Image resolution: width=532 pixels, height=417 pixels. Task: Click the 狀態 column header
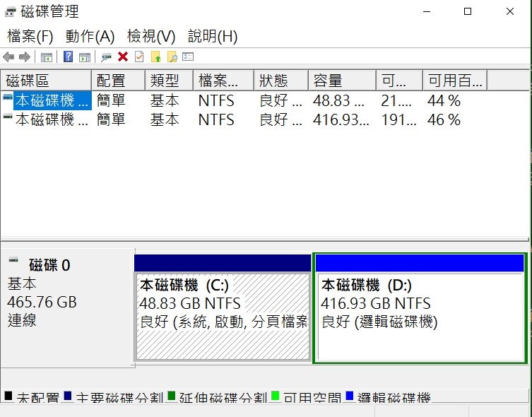pyautogui.click(x=281, y=81)
